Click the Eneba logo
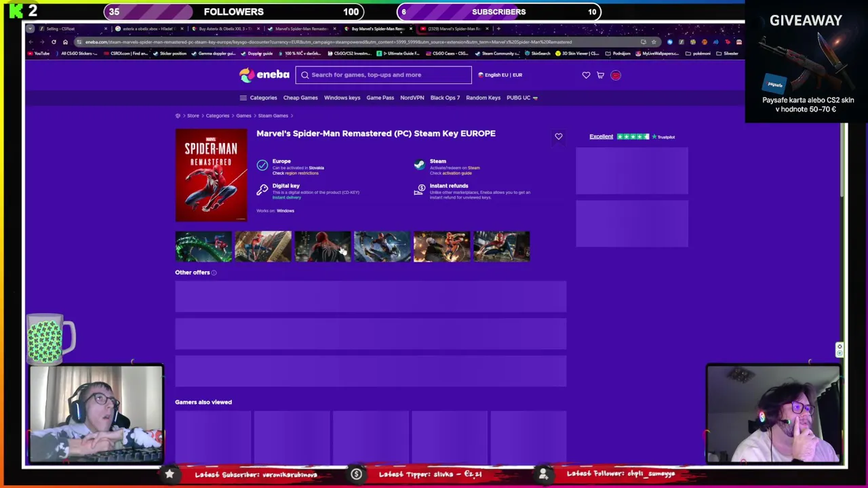Image resolution: width=868 pixels, height=488 pixels. [x=264, y=75]
